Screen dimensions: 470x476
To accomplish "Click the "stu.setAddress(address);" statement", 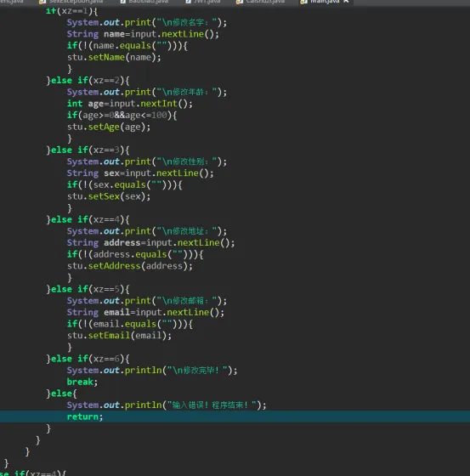I will coord(130,266).
